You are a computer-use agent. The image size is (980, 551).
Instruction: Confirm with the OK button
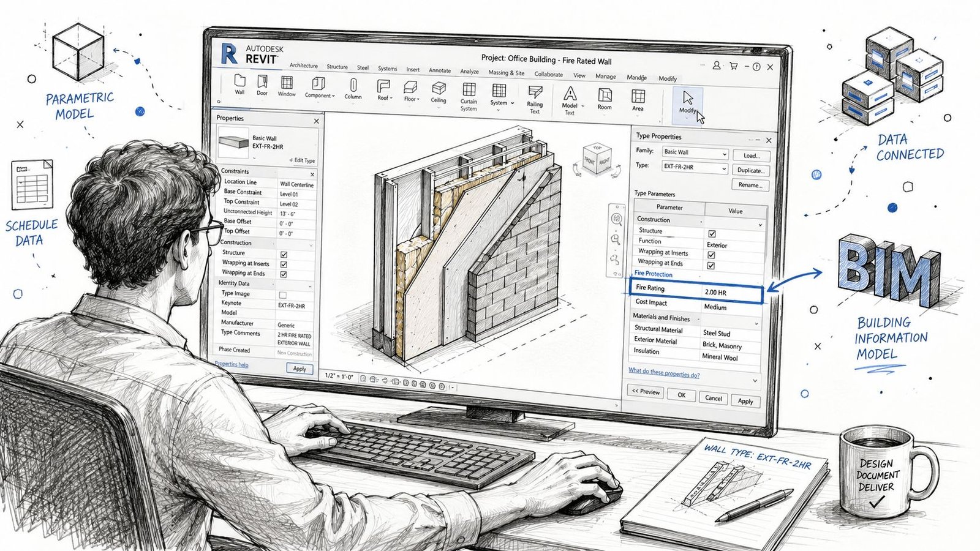click(x=681, y=395)
